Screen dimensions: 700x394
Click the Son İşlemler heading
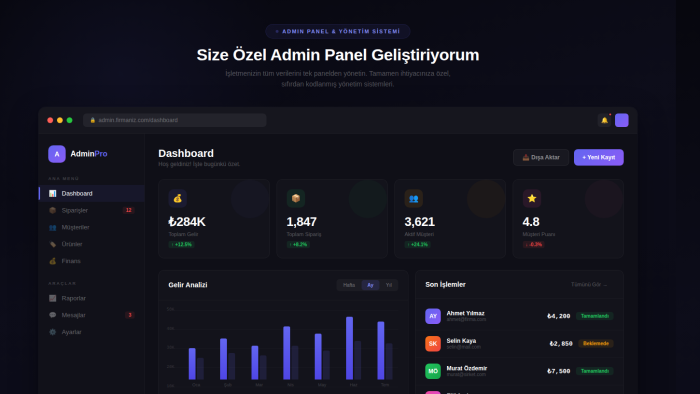tap(446, 285)
